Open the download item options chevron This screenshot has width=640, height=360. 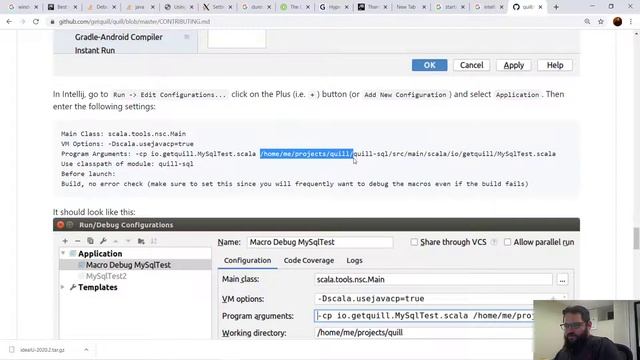86,350
